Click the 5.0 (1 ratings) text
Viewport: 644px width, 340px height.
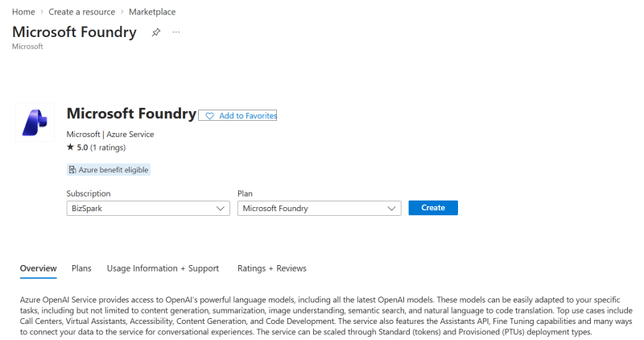click(101, 147)
